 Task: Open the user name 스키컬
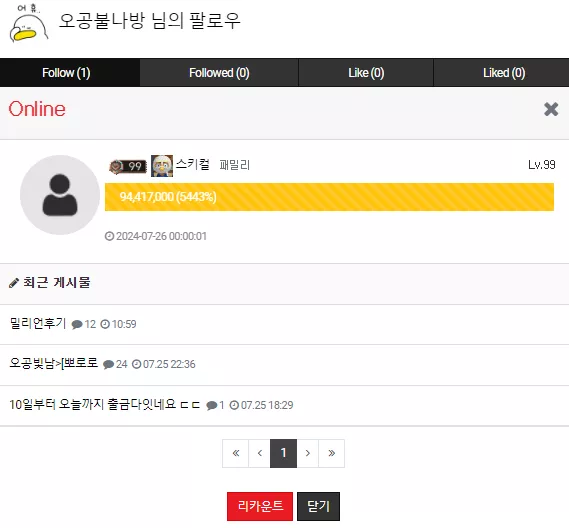[x=193, y=164]
